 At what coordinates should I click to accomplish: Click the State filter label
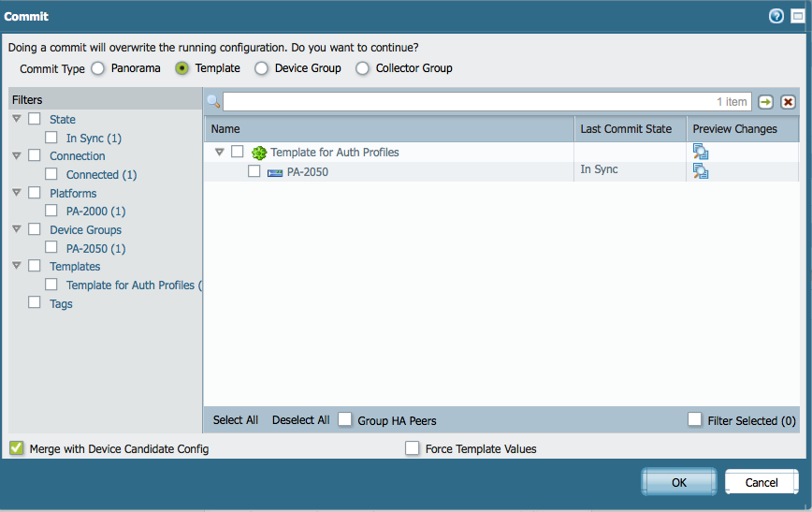tap(63, 120)
